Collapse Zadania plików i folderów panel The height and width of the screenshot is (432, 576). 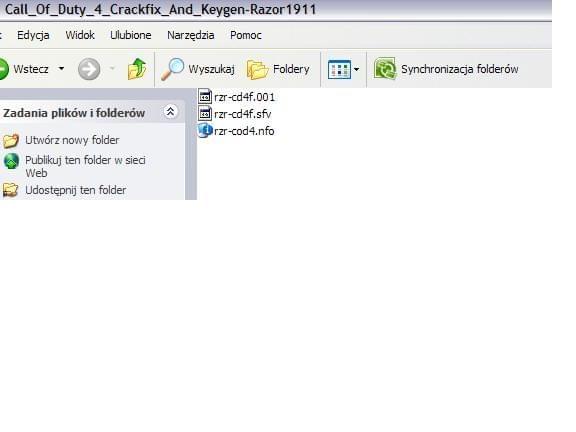[170, 112]
